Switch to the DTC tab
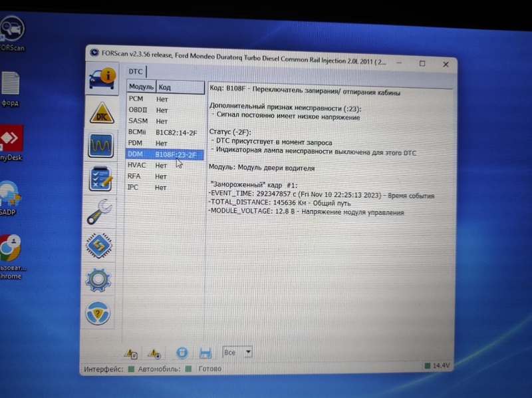Screen dimensions: 532x398 tap(136, 71)
